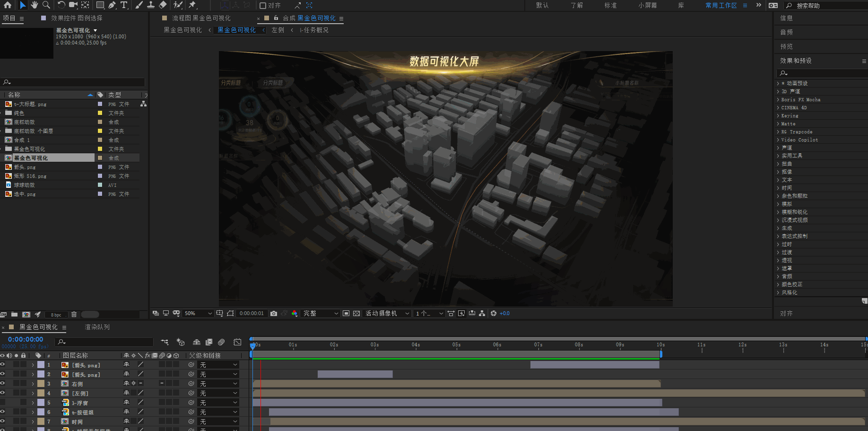Create a new folder in Project panel
Screen dimensions: 868x431
point(14,314)
